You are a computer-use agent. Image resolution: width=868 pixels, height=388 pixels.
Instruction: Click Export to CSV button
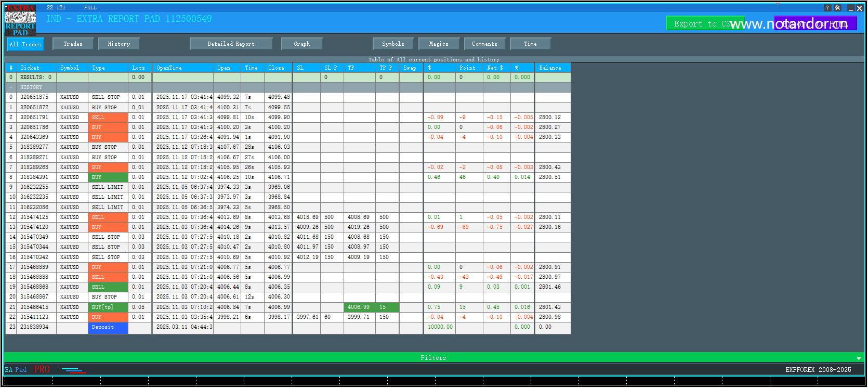(x=705, y=23)
